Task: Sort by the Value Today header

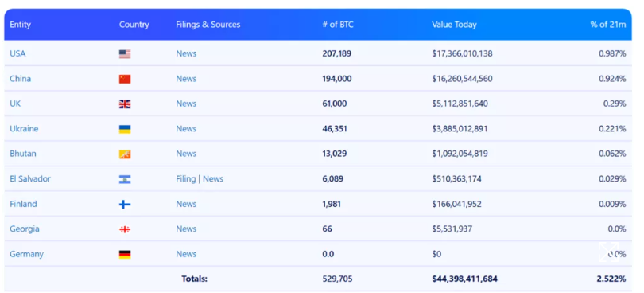Action: [454, 25]
